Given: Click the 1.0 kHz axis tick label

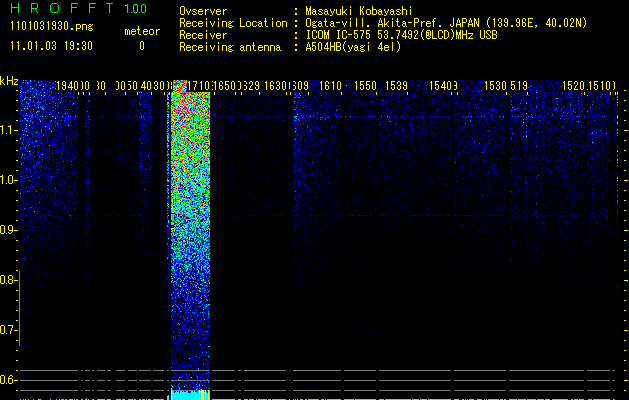Looking at the screenshot, I should coord(9,180).
